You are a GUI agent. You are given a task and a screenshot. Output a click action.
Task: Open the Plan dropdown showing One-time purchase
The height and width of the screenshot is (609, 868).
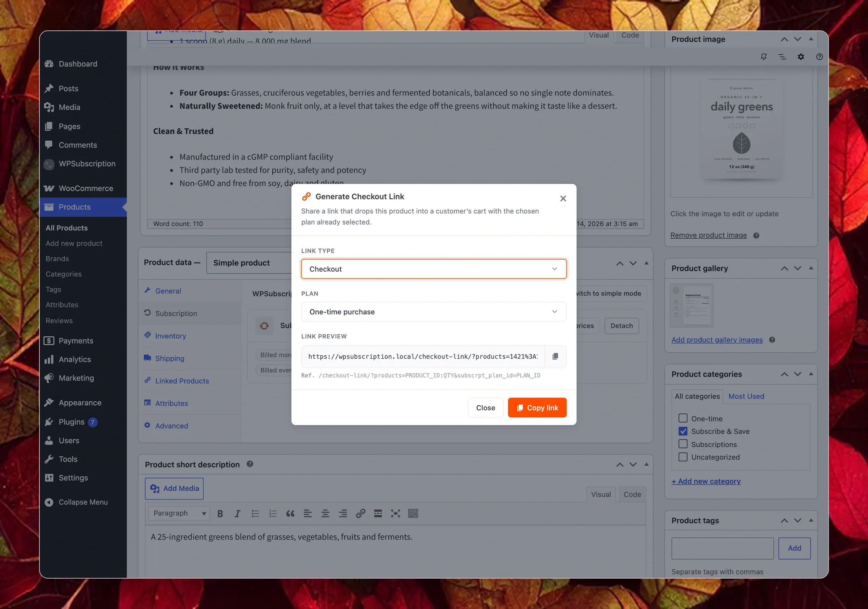434,311
